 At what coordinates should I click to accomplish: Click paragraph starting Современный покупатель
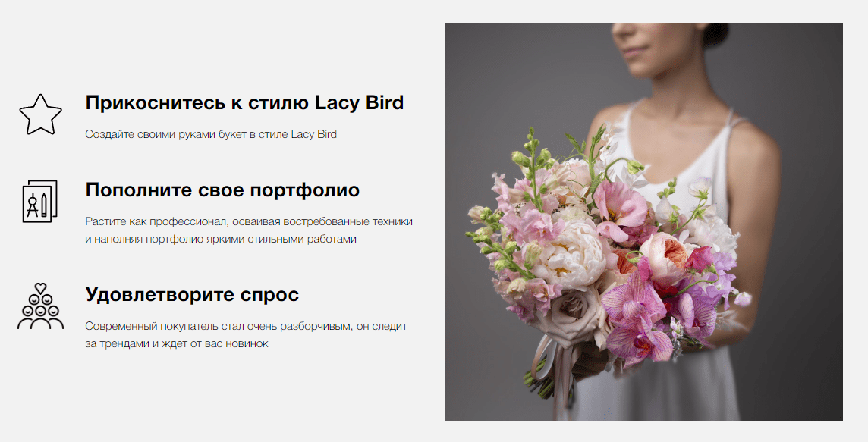coord(247,334)
